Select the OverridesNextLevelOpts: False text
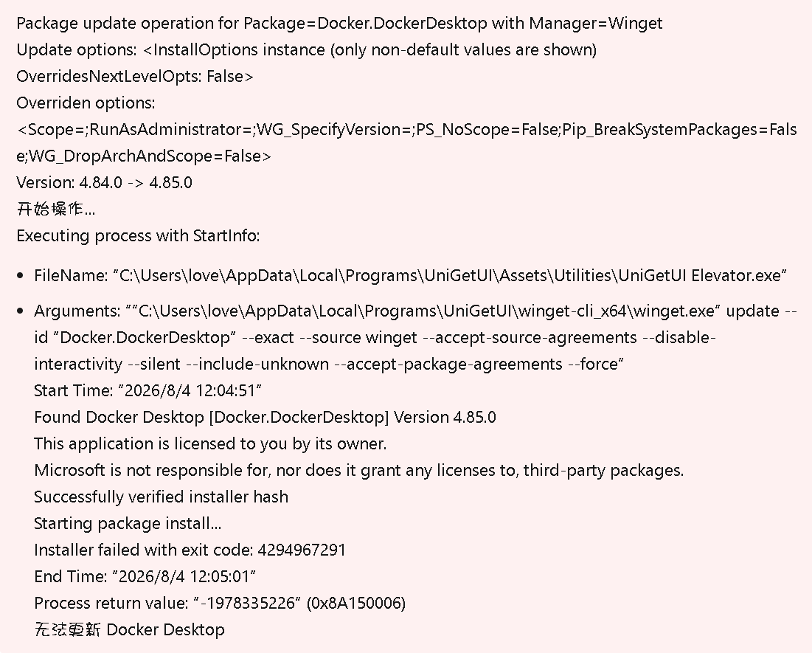Viewport: 812px width, 653px height. pos(135,76)
